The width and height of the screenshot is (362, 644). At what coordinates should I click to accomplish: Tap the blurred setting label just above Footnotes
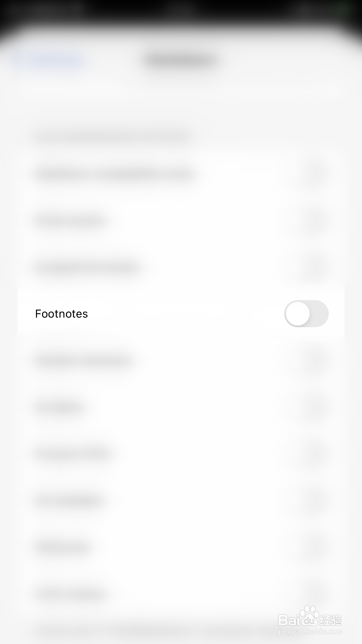tap(87, 267)
